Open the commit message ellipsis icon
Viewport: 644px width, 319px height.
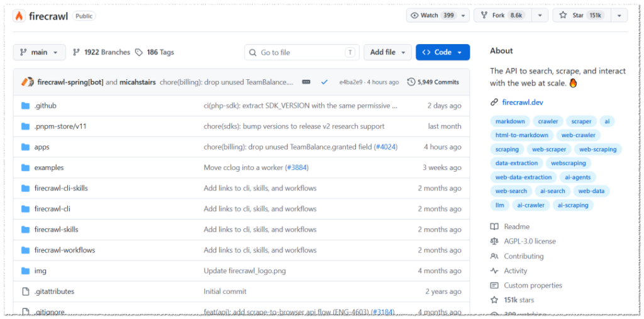click(x=306, y=82)
